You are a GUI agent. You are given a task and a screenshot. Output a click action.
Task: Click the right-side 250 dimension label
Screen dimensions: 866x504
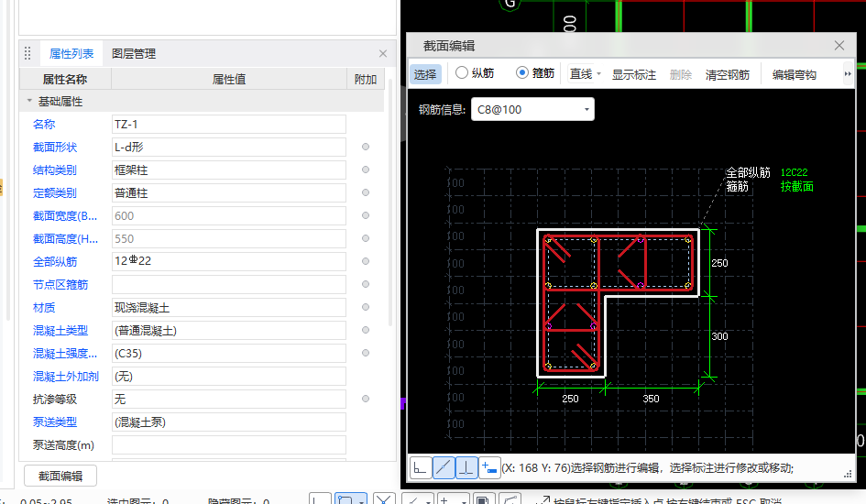719,263
